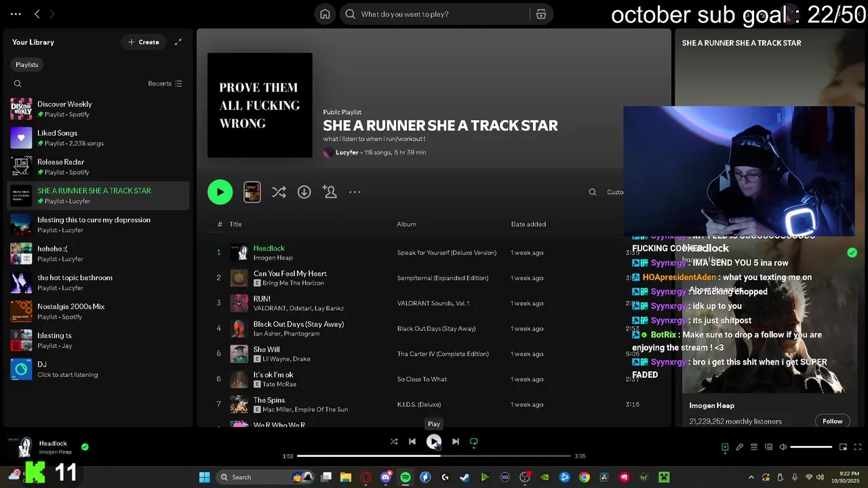Toggle playlist smart shuffle icon
The image size is (868, 488).
(279, 192)
